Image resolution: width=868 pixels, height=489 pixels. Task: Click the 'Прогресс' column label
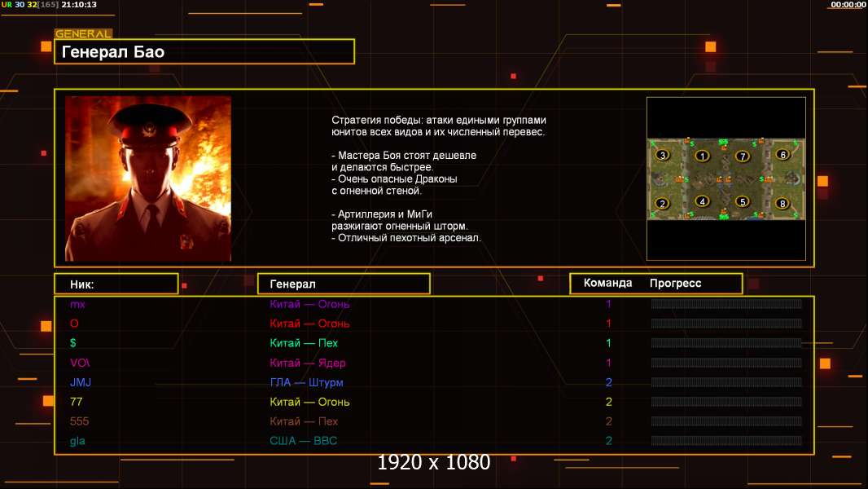tap(675, 283)
